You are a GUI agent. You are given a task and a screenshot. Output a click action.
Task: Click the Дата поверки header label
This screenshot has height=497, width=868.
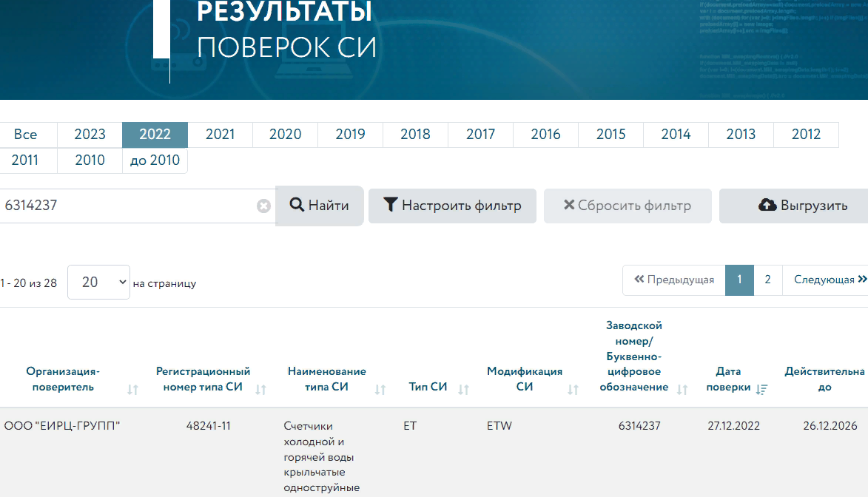coord(728,379)
